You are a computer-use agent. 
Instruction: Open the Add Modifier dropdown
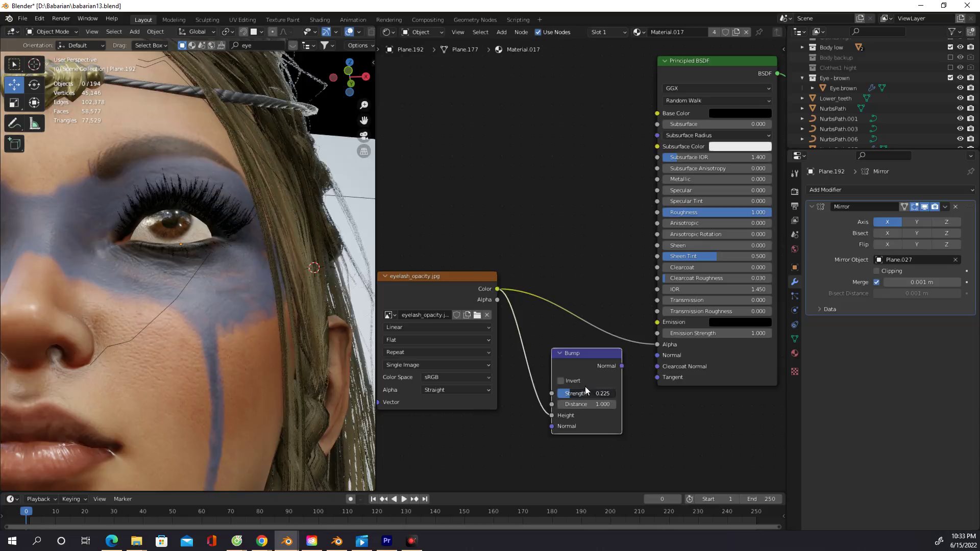pos(891,190)
